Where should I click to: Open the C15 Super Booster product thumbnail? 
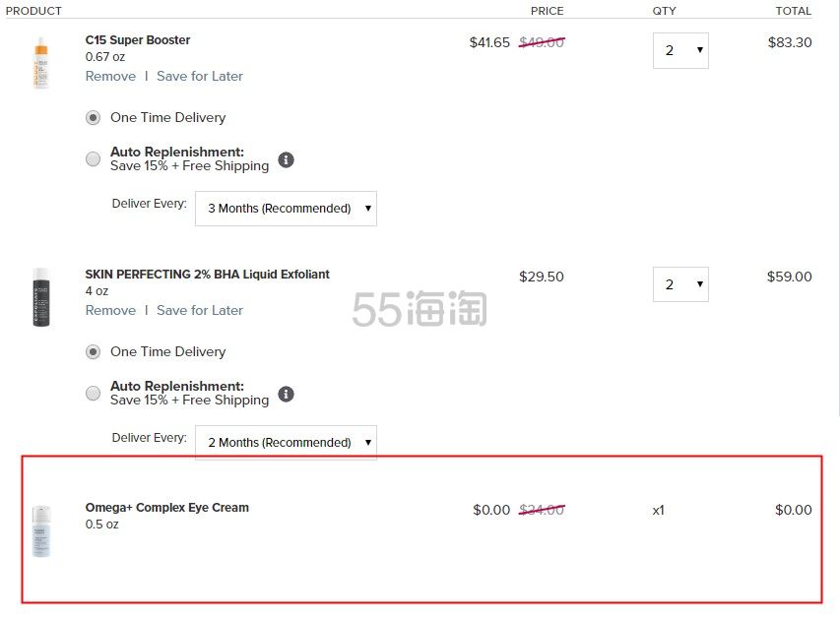pyautogui.click(x=41, y=63)
